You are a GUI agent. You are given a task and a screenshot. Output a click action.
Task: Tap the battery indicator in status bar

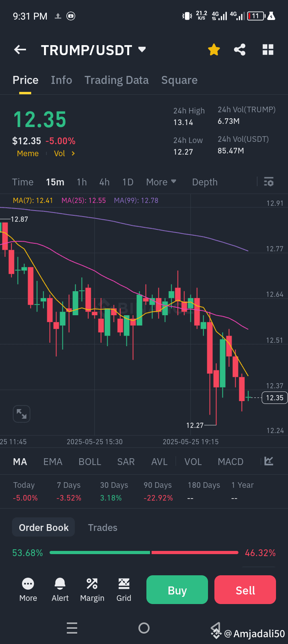(256, 16)
